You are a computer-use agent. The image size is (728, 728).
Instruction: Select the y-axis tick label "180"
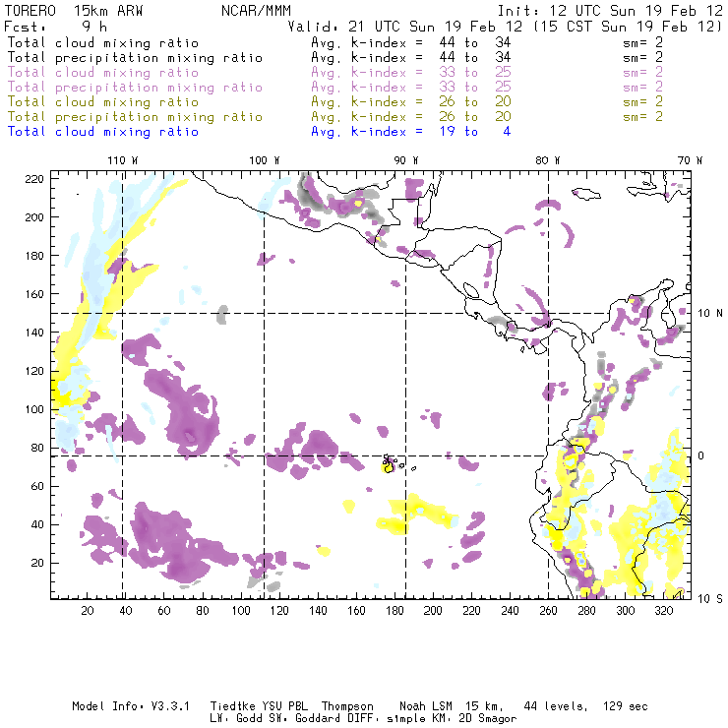[x=33, y=256]
